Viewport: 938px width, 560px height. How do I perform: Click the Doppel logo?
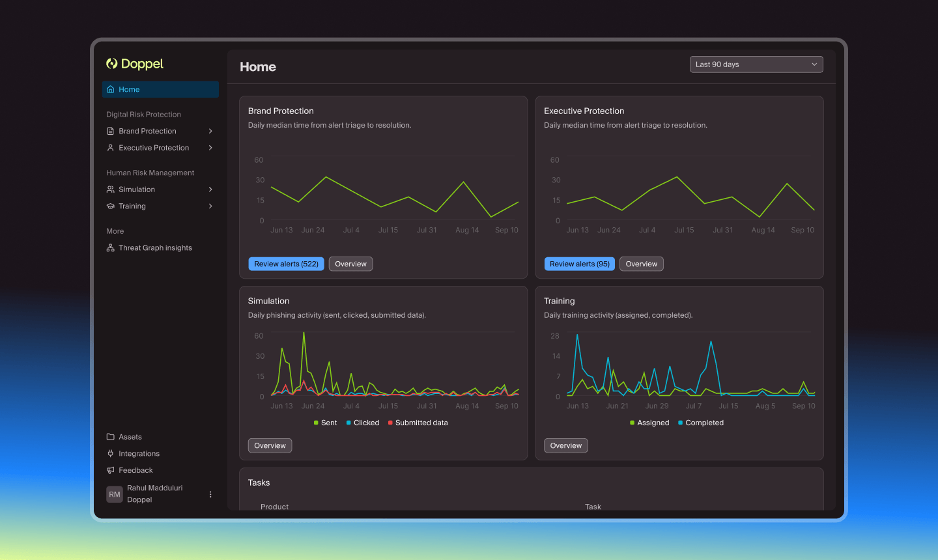click(x=135, y=64)
